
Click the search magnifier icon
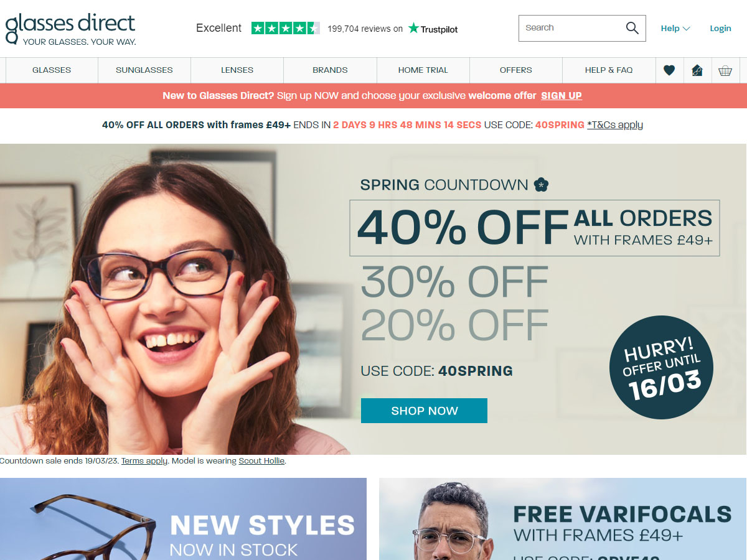[632, 28]
